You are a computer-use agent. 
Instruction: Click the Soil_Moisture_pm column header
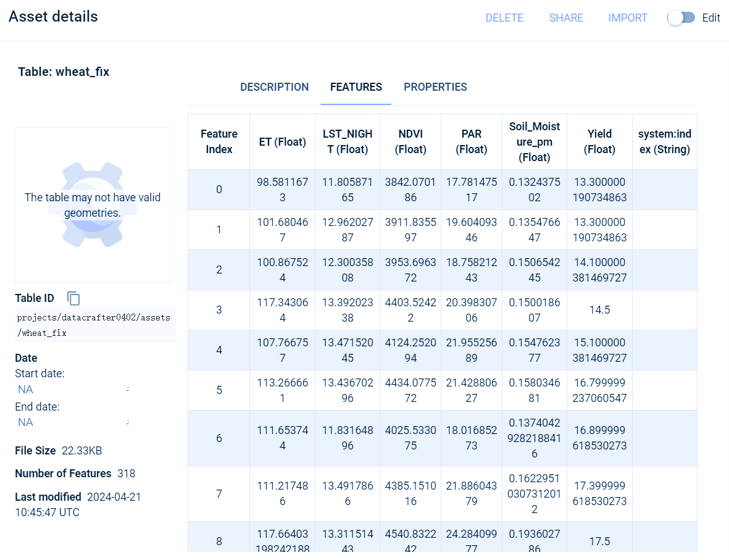[x=534, y=141]
